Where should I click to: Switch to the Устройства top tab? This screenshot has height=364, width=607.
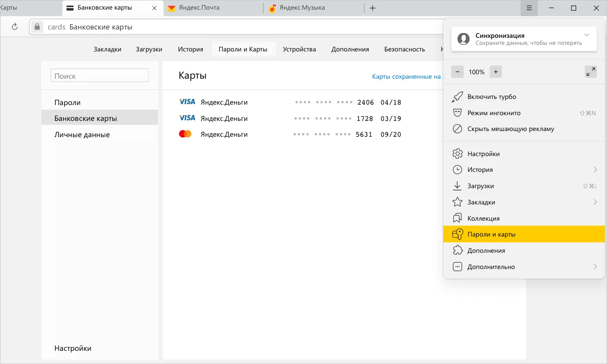pos(300,49)
